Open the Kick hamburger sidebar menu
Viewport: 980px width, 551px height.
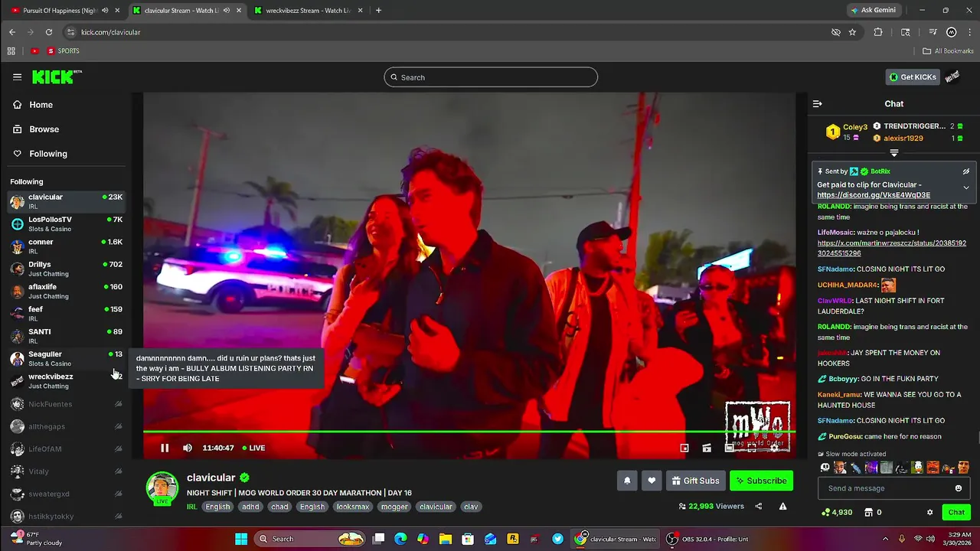pos(17,77)
